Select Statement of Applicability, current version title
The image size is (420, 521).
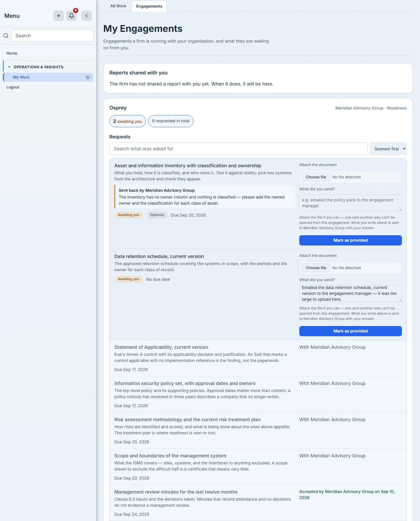click(161, 347)
